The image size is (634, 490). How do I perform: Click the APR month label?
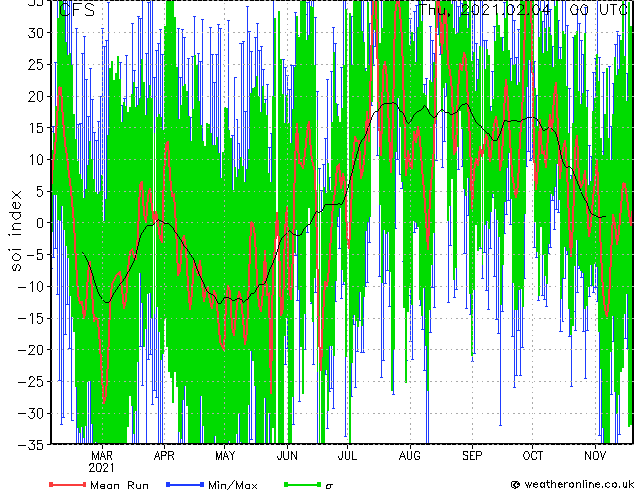point(164,456)
